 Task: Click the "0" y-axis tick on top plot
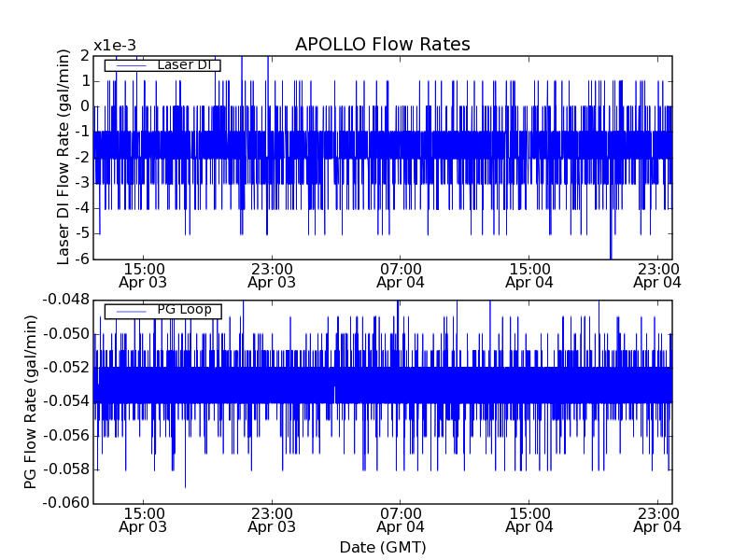[84, 106]
